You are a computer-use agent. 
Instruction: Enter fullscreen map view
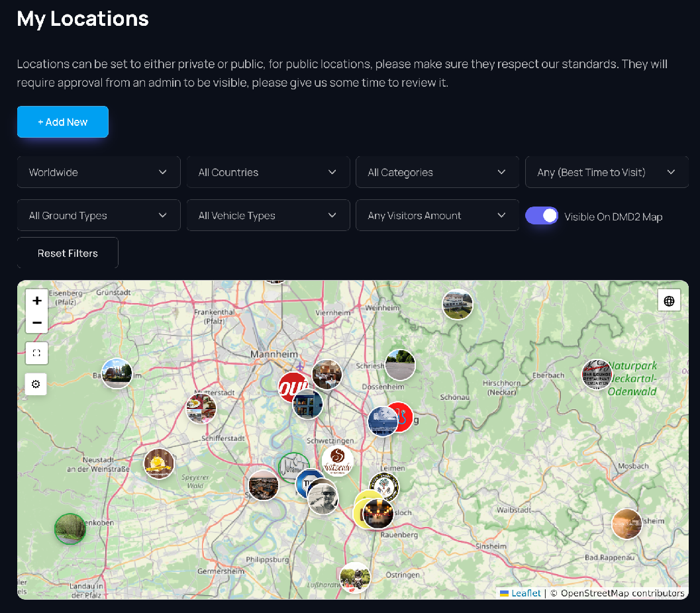(x=36, y=354)
